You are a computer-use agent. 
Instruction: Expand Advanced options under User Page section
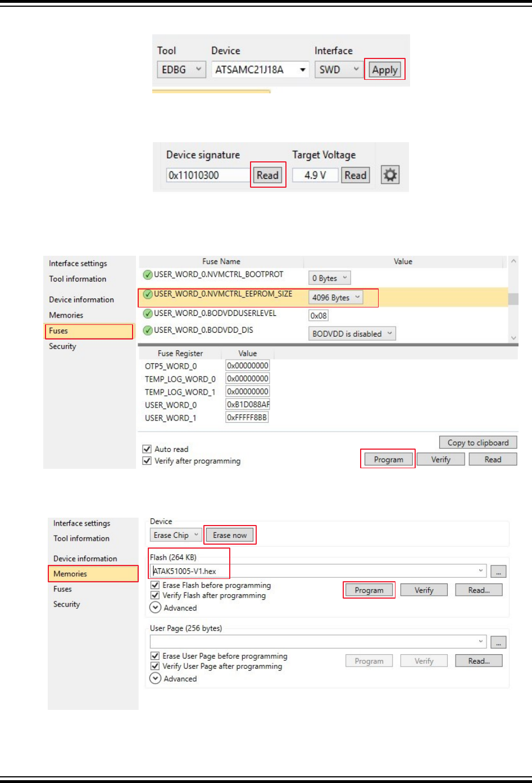pyautogui.click(x=156, y=678)
